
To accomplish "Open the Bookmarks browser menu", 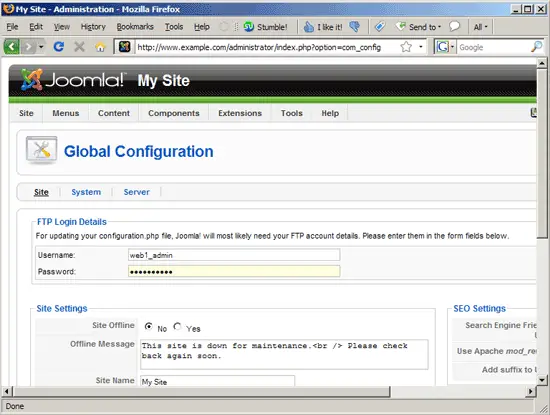I will click(x=135, y=27).
